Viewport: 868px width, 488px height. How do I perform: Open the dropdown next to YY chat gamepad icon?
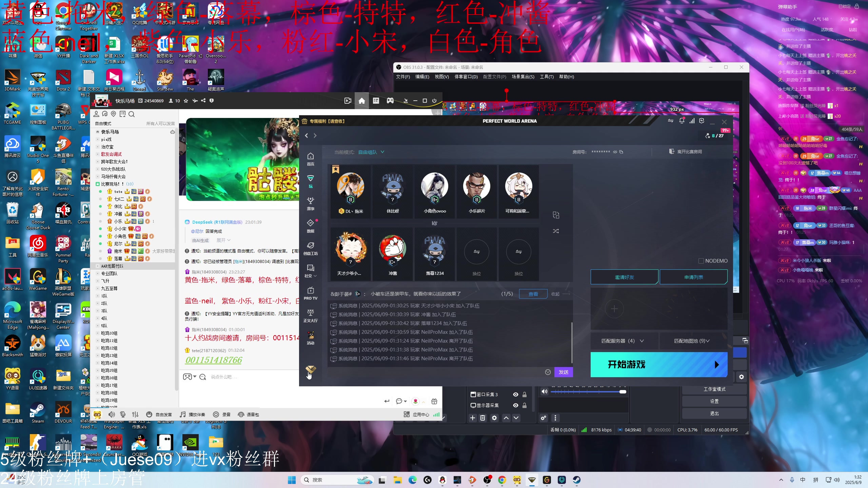pyautogui.click(x=195, y=377)
